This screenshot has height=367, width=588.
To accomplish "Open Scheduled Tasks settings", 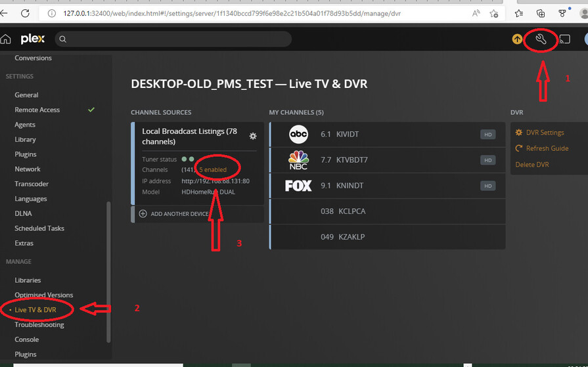I will point(39,228).
